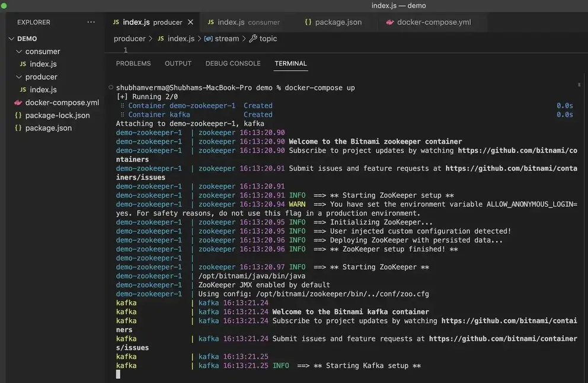Select the topic breadcrumb
This screenshot has height=383, width=588.
tap(268, 39)
